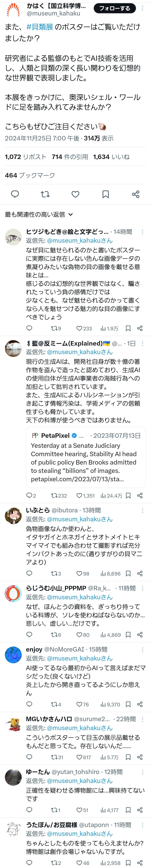Open the #貝類展 hashtag link

click(x=39, y=27)
